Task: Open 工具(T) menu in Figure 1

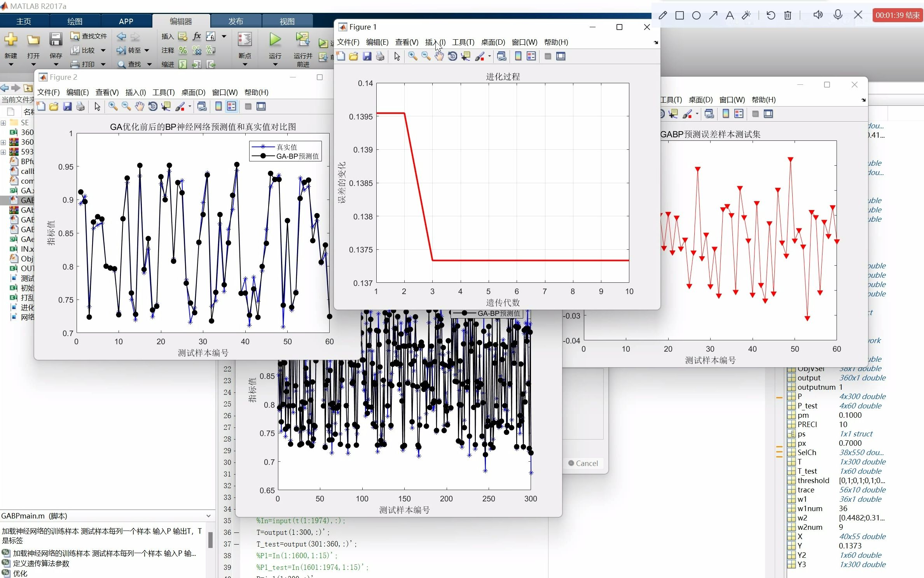Action: (x=463, y=42)
